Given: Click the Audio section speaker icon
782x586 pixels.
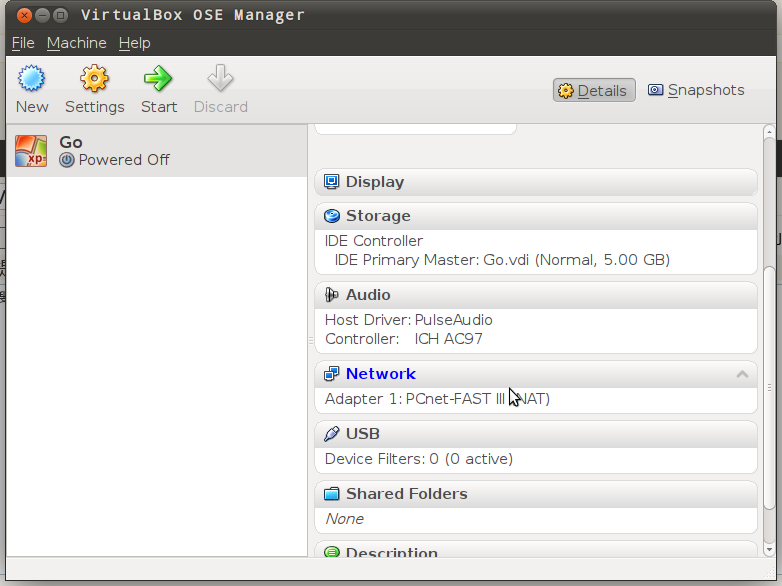Looking at the screenshot, I should pos(332,295).
